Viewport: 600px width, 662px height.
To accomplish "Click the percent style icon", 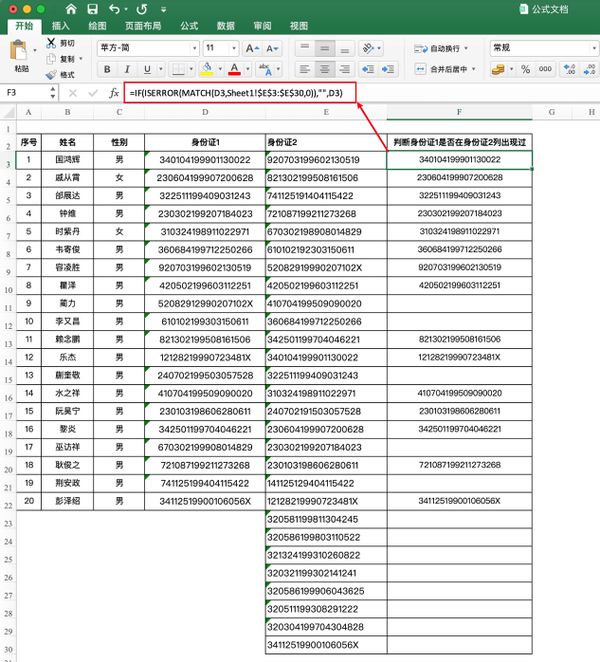I will pyautogui.click(x=526, y=69).
